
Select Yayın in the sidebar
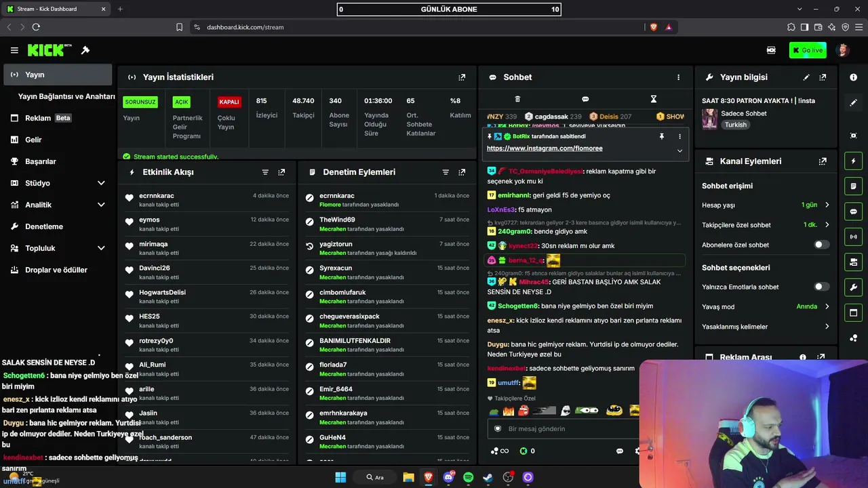(58, 75)
